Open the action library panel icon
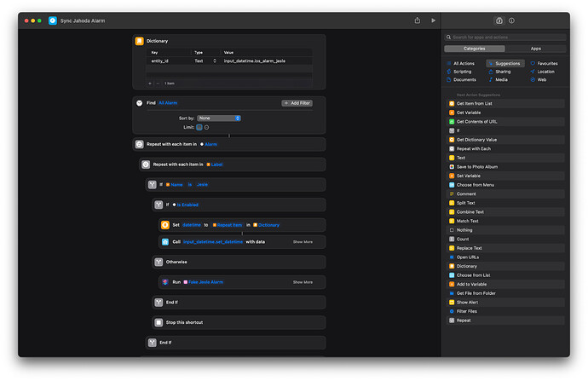This screenshot has height=381, width=588. coord(499,20)
